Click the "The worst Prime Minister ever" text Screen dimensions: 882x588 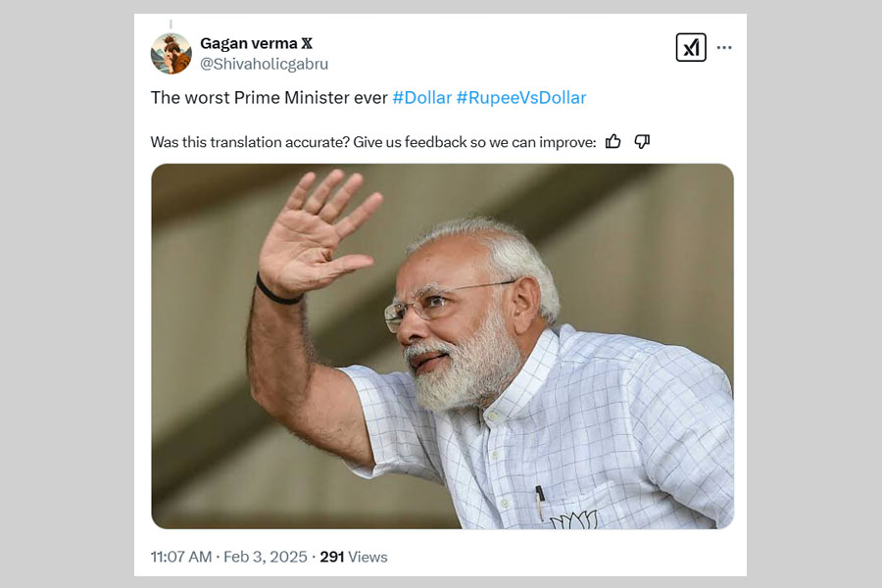269,98
